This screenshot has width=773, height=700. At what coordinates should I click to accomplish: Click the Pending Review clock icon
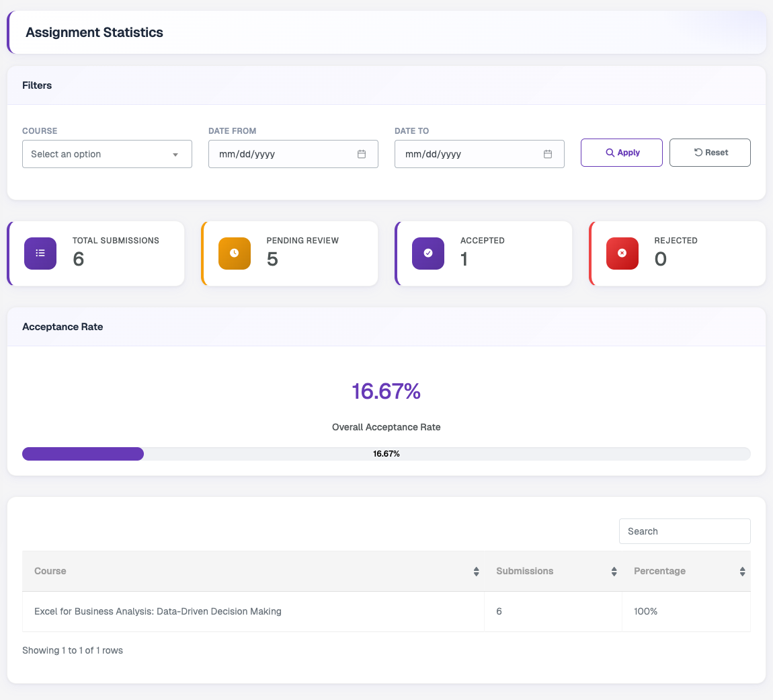pyautogui.click(x=234, y=253)
